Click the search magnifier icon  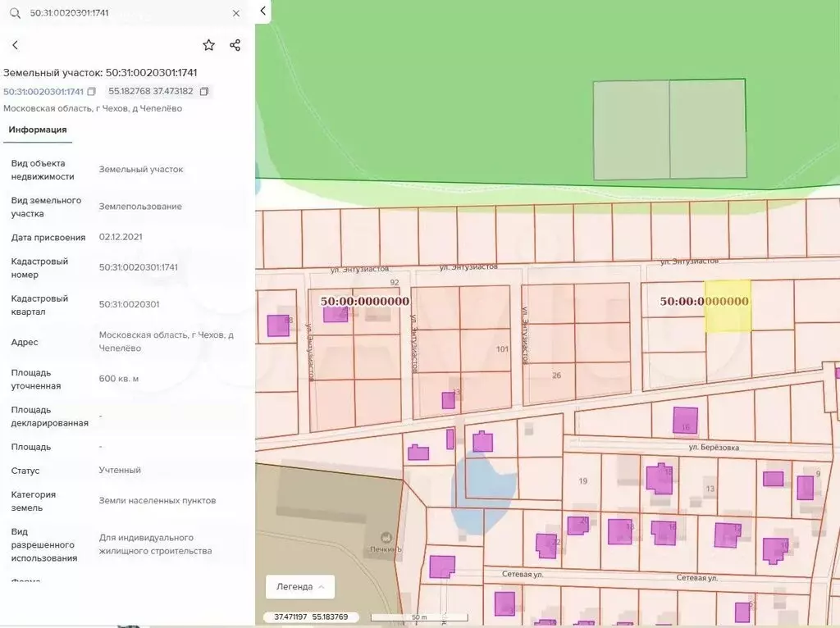pyautogui.click(x=15, y=13)
